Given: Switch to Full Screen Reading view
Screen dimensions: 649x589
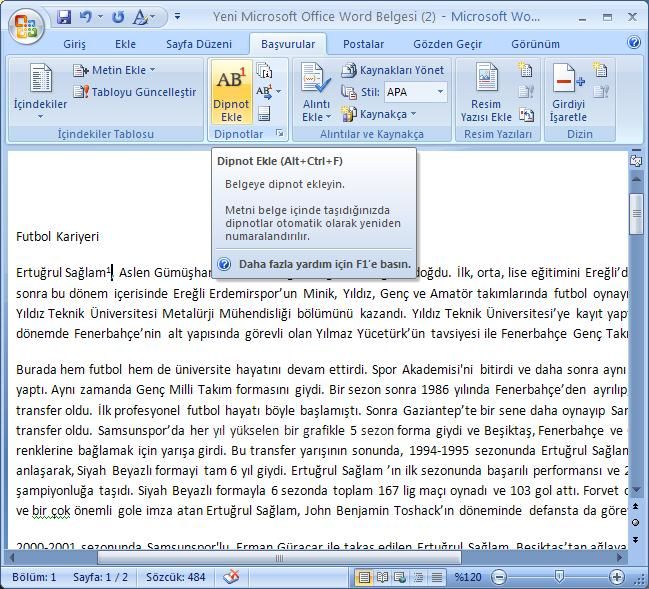Looking at the screenshot, I should pos(382,577).
